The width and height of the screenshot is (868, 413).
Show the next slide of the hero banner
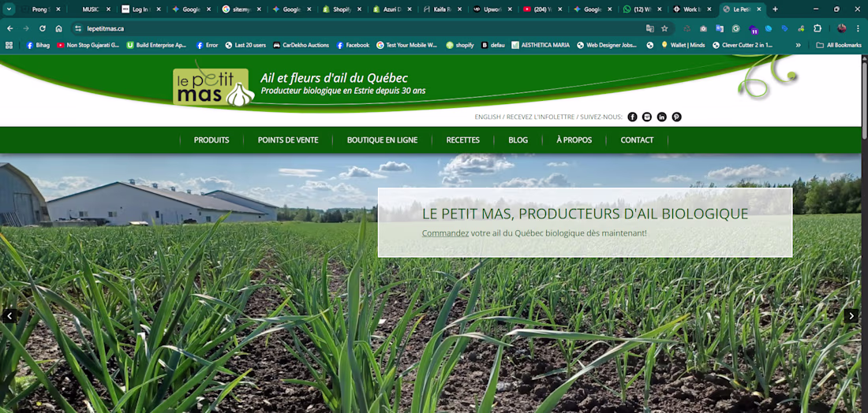[x=851, y=316]
